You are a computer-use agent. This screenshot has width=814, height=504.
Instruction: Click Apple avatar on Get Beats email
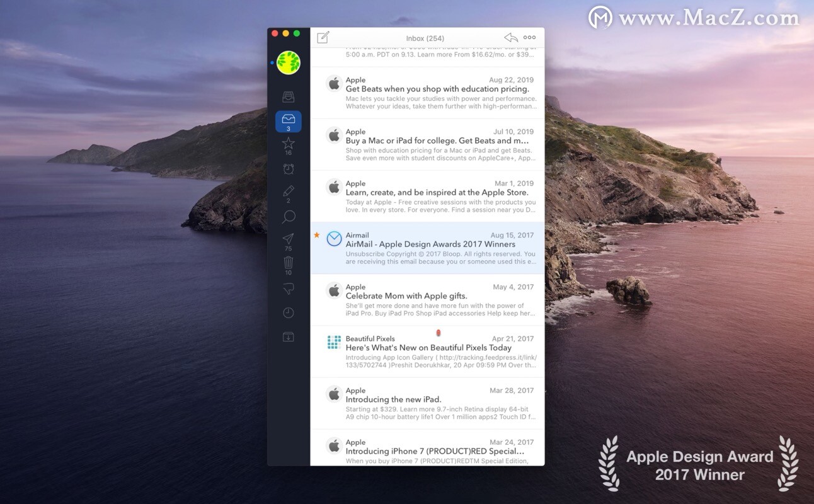pyautogui.click(x=334, y=83)
